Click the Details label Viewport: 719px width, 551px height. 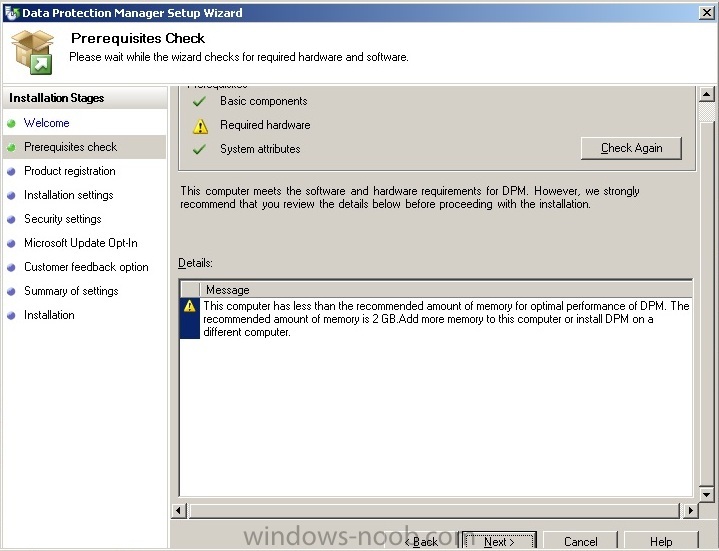pos(195,263)
